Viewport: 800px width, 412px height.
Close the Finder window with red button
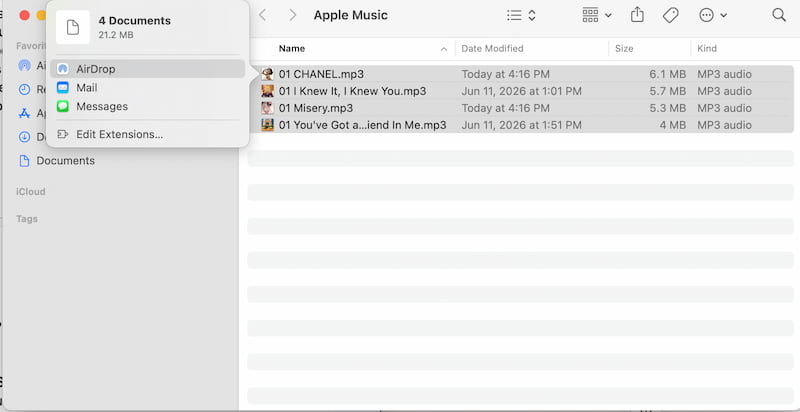(24, 15)
